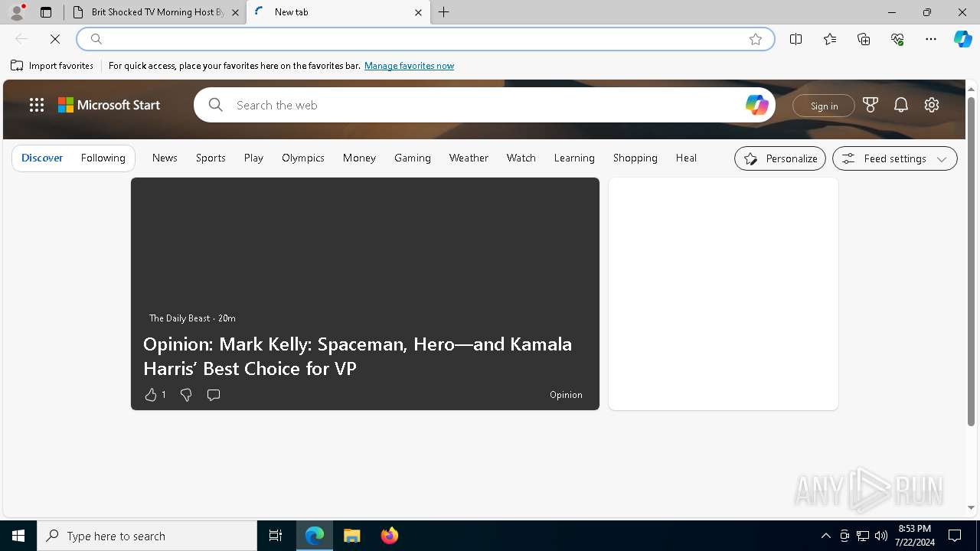
Task: Open the Edge profile icon
Action: tap(17, 12)
